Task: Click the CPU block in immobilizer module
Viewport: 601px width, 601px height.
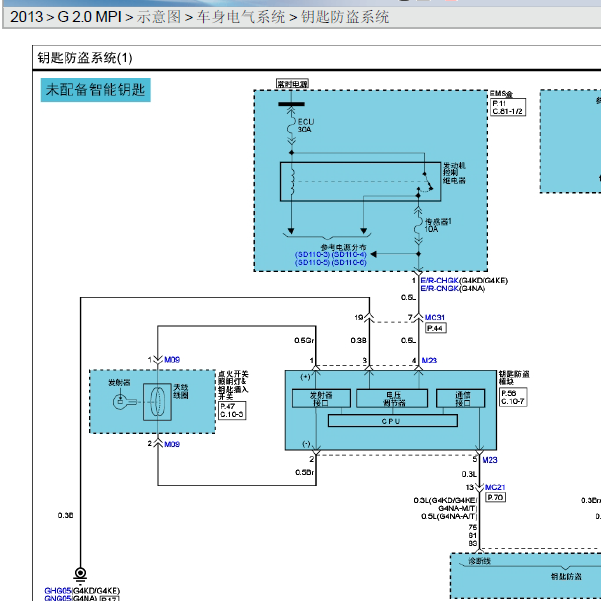Action: (x=393, y=421)
